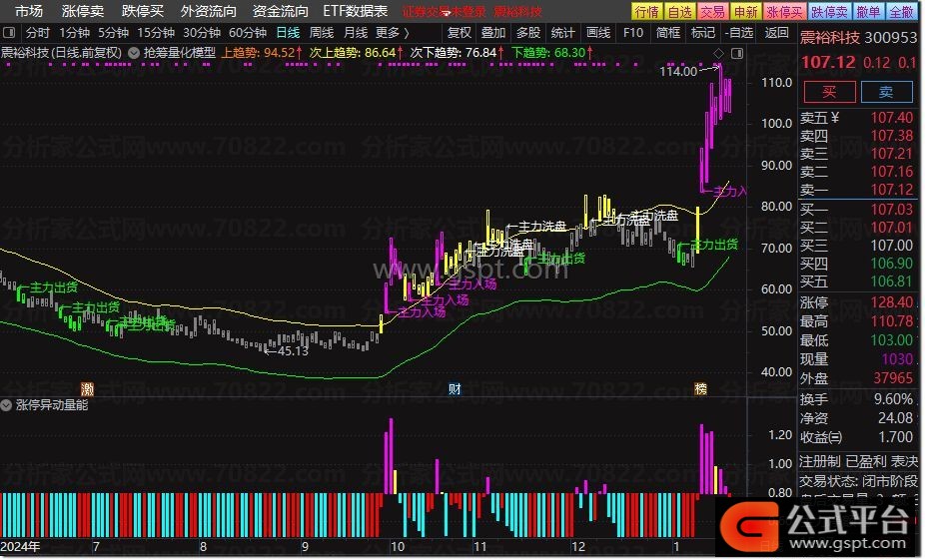Image resolution: width=925 pixels, height=560 pixels.
Task: Click the yellow 自选 button
Action: 680,12
